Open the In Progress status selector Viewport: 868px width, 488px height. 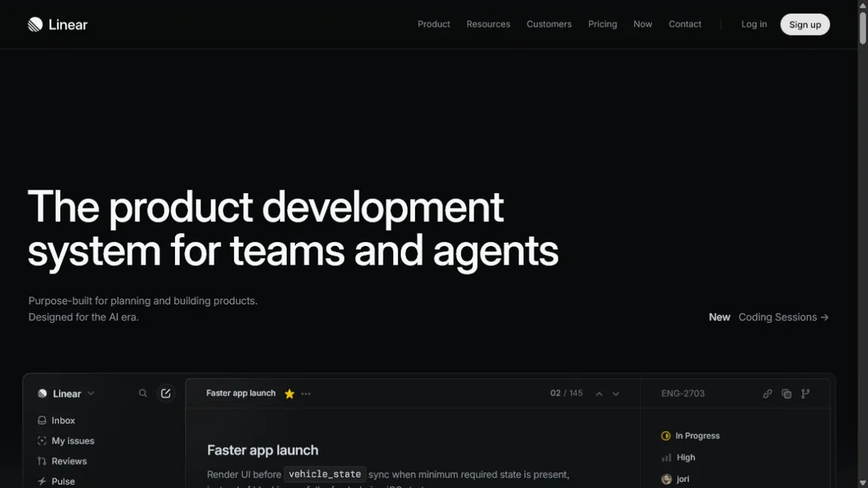point(691,436)
